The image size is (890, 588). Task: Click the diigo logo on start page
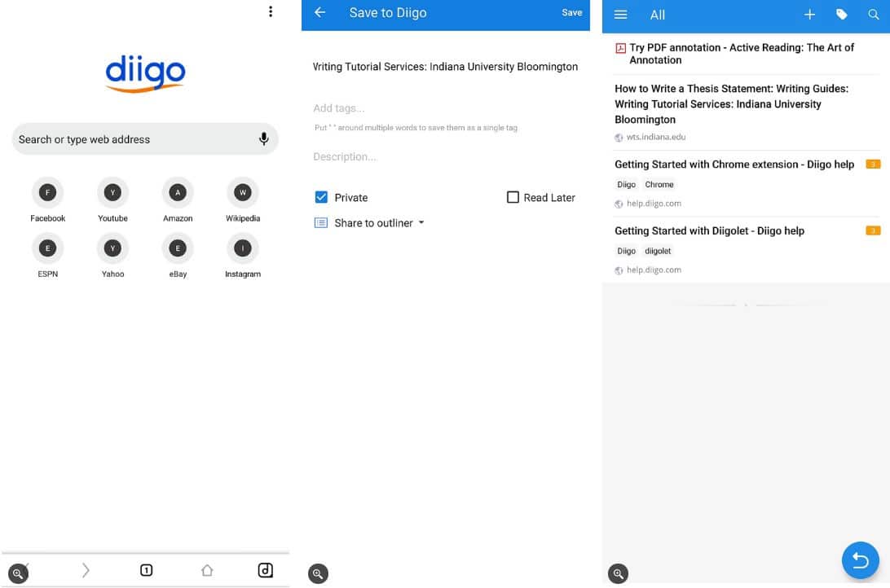pyautogui.click(x=145, y=73)
